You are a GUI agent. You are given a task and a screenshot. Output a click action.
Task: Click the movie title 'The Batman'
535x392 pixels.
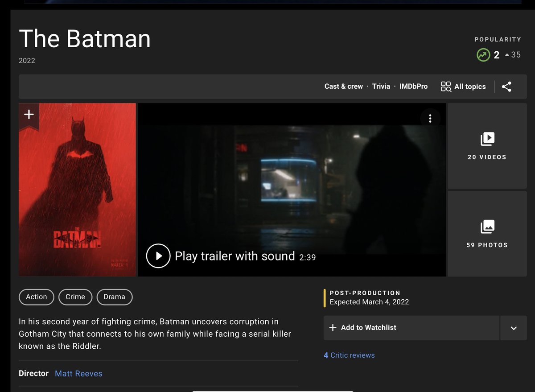coord(85,39)
